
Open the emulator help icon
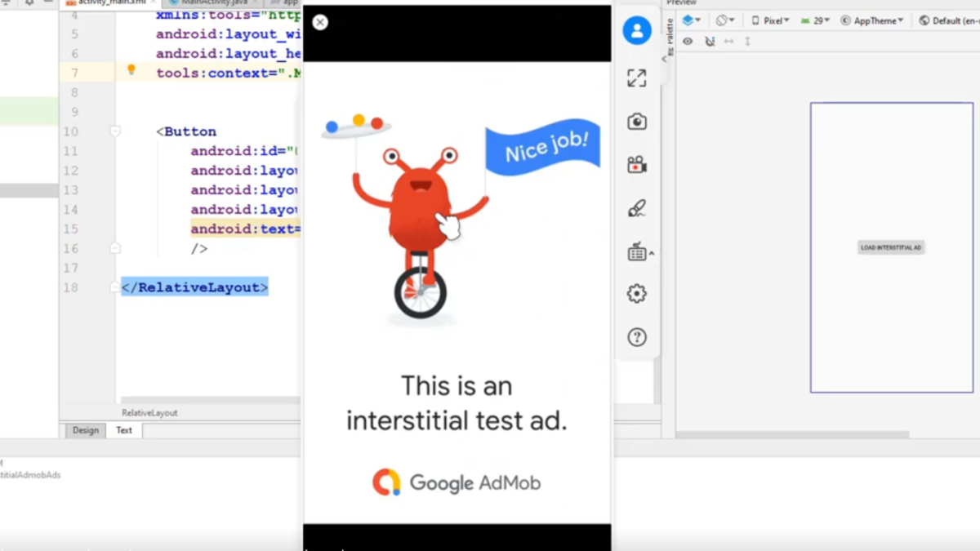pos(636,337)
